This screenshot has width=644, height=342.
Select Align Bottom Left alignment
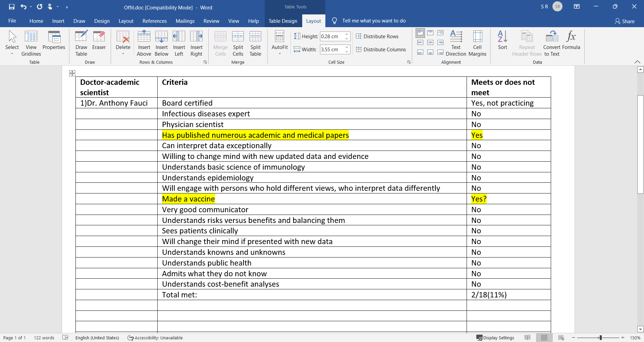coord(420,52)
